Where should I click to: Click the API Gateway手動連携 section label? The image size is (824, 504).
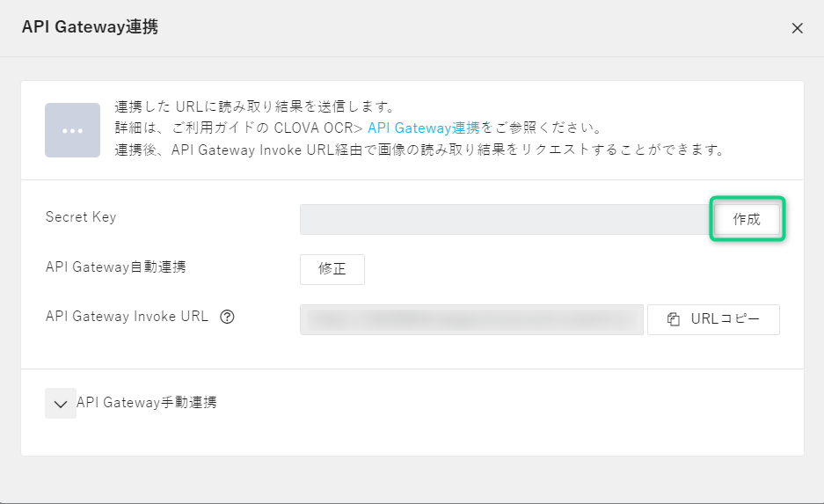(147, 403)
